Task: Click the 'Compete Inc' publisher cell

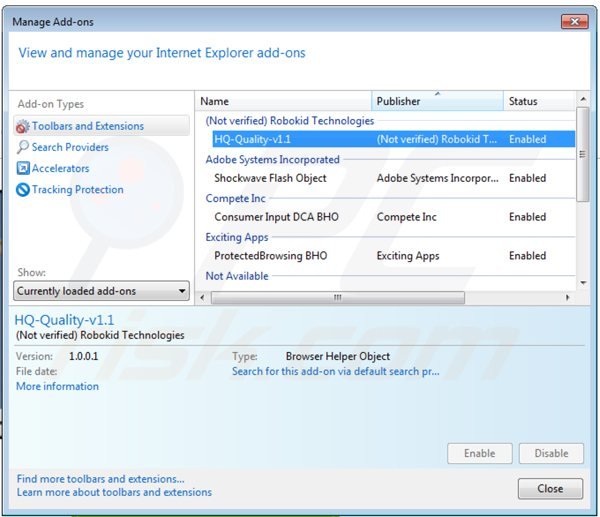Action: (406, 217)
